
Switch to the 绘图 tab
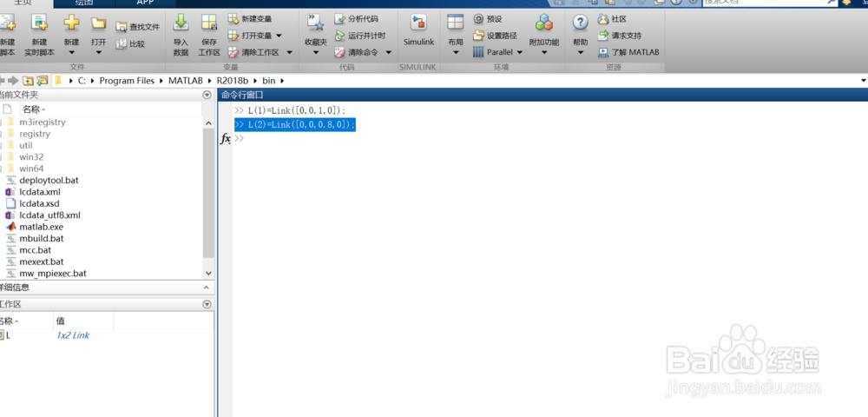[84, 3]
